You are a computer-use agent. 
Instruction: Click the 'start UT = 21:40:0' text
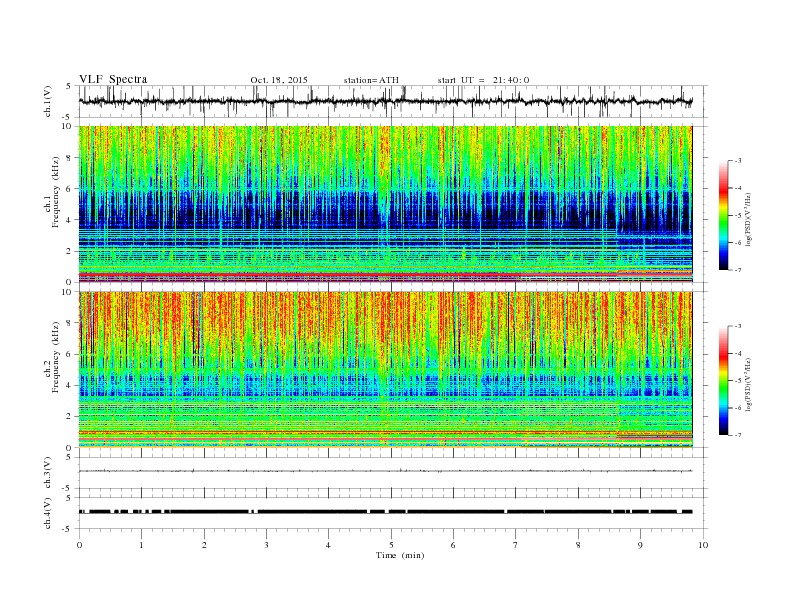tap(483, 80)
